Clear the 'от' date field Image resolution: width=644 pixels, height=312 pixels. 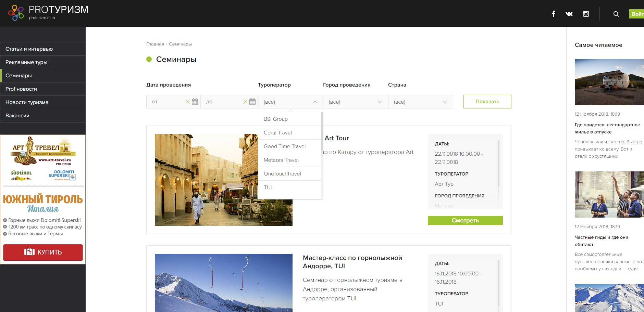pos(187,102)
